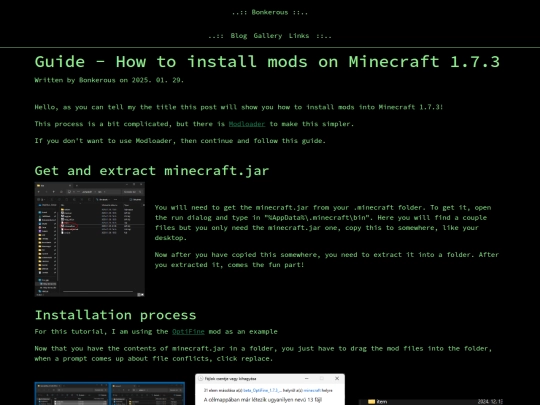Open the Gallery navigation link
Image resolution: width=540 pixels, height=405 pixels.
click(x=268, y=36)
